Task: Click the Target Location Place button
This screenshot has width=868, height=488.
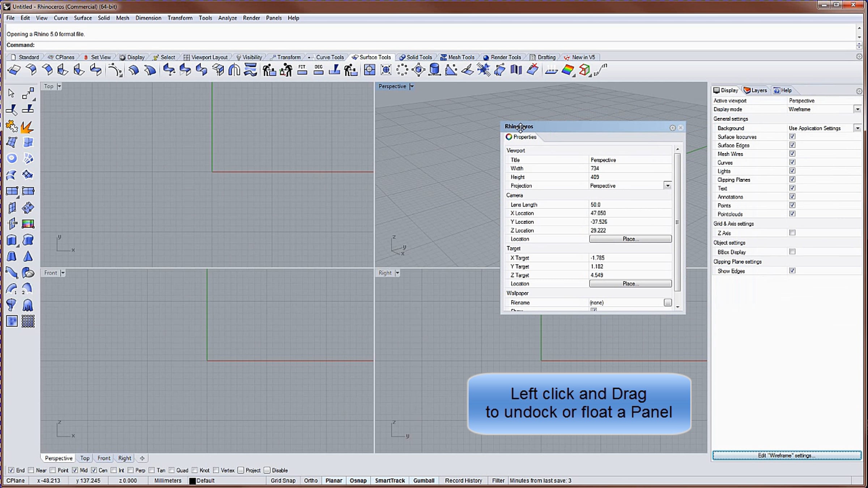Action: (x=630, y=284)
